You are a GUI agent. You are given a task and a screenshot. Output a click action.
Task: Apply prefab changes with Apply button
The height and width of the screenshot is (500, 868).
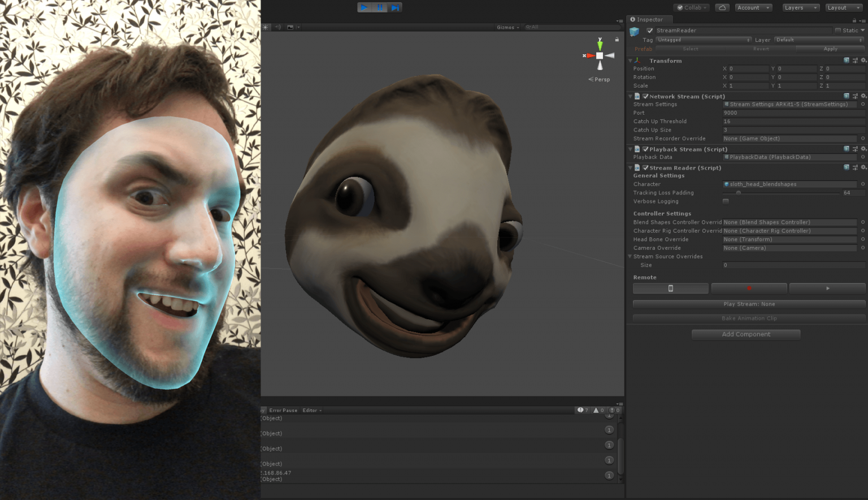830,49
